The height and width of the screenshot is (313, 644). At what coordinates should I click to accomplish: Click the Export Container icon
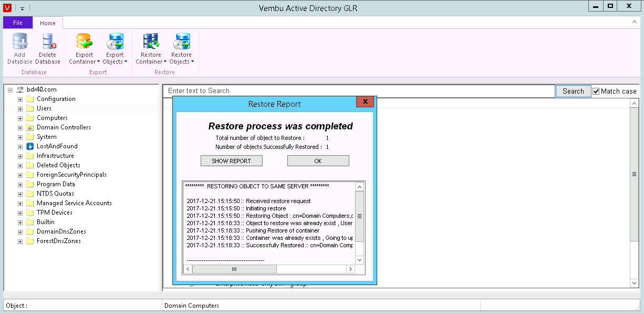click(84, 41)
